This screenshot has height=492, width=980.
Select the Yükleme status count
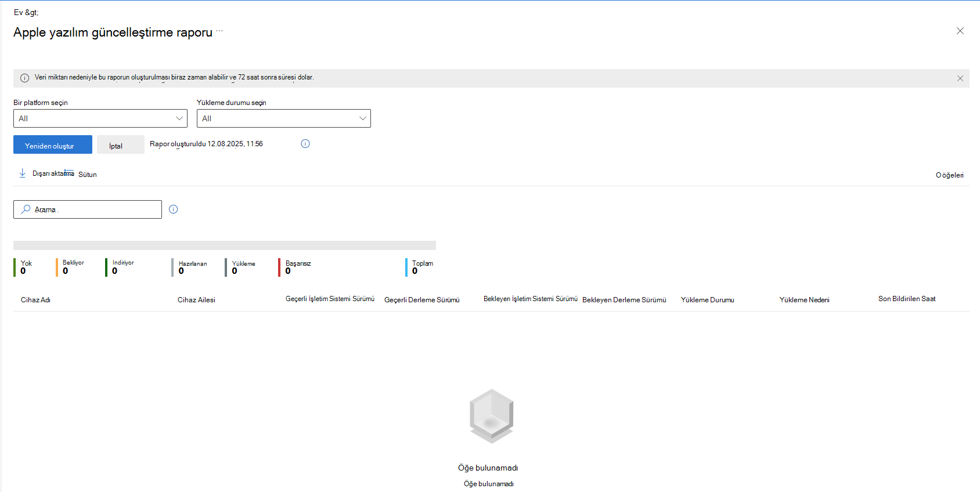click(x=241, y=267)
